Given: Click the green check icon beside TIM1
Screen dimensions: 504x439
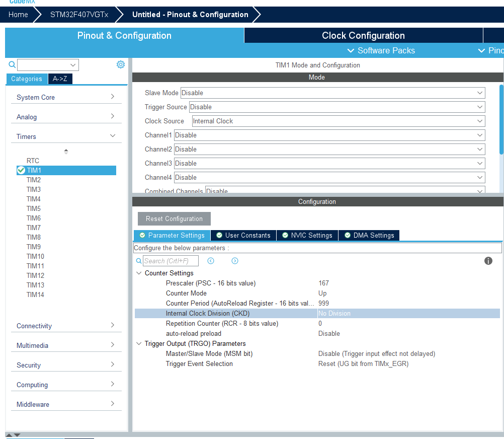Looking at the screenshot, I should 21,170.
